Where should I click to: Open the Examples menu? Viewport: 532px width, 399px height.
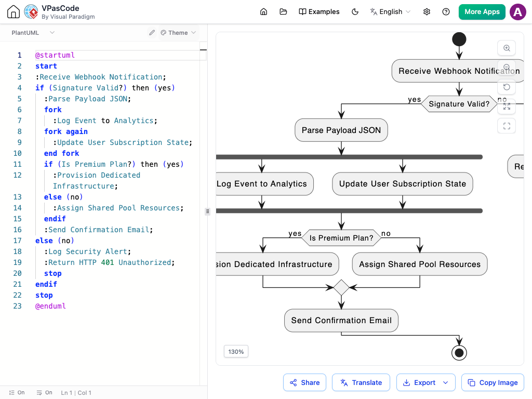[319, 12]
